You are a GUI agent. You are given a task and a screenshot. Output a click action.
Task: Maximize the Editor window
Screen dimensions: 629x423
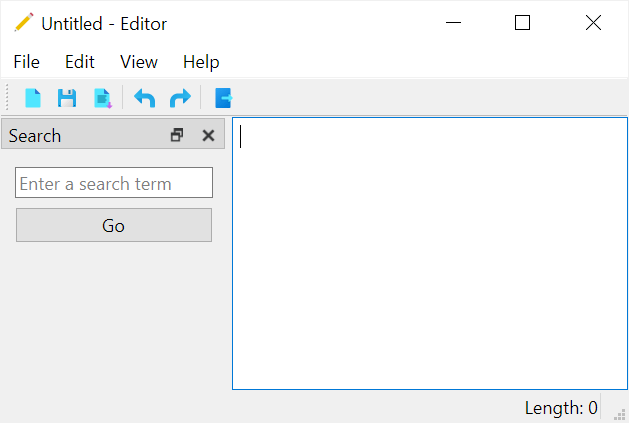(x=522, y=23)
